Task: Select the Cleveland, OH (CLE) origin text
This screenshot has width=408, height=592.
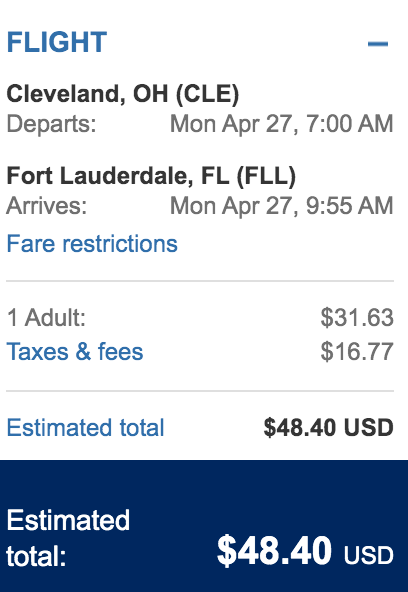Action: [x=123, y=94]
